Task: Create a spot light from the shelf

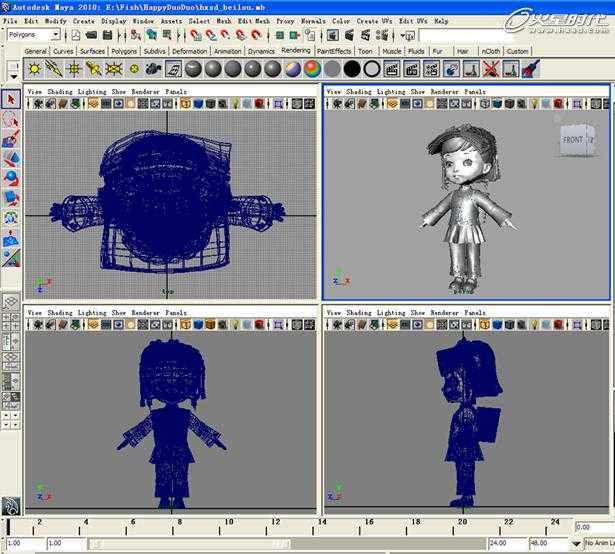Action: click(94, 69)
